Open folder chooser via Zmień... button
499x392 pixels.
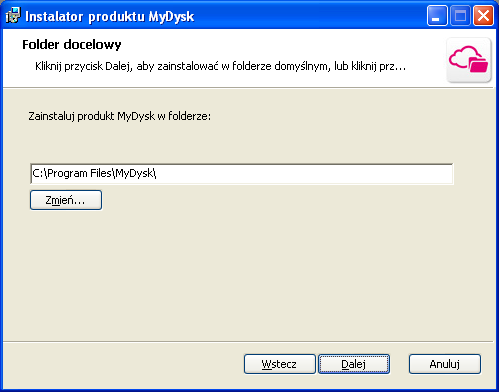pyautogui.click(x=66, y=200)
